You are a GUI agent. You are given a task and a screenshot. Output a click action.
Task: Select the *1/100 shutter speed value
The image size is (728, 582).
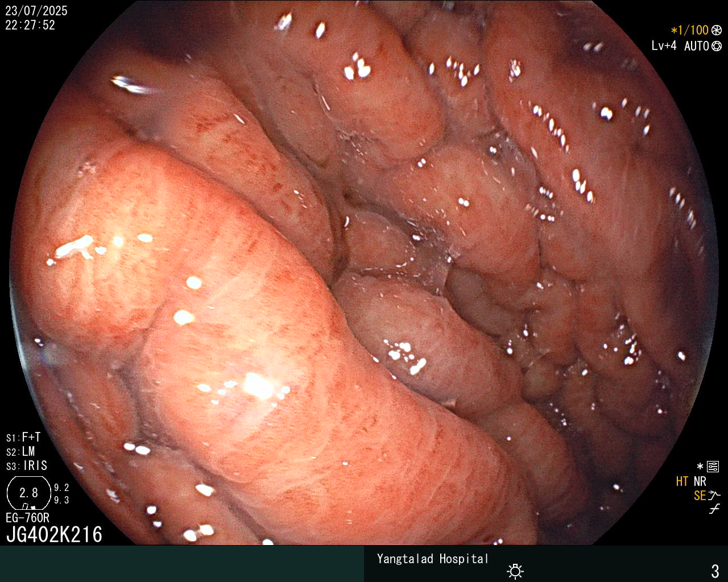690,30
